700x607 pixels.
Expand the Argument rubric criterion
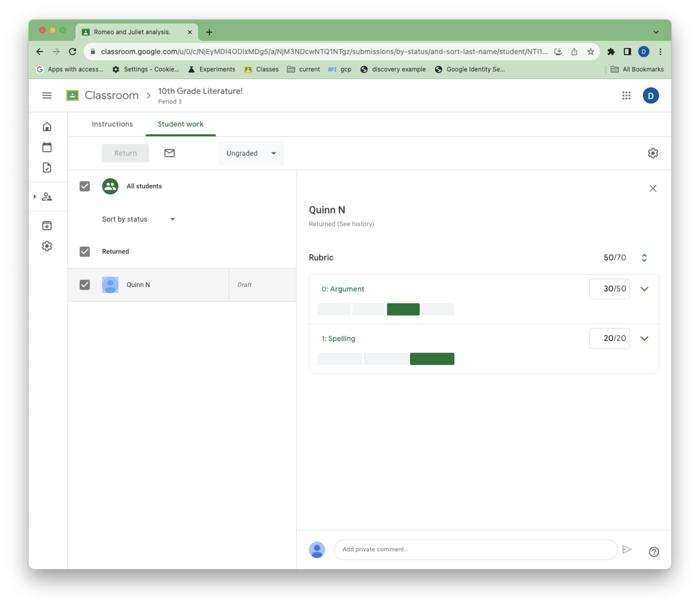click(x=645, y=289)
